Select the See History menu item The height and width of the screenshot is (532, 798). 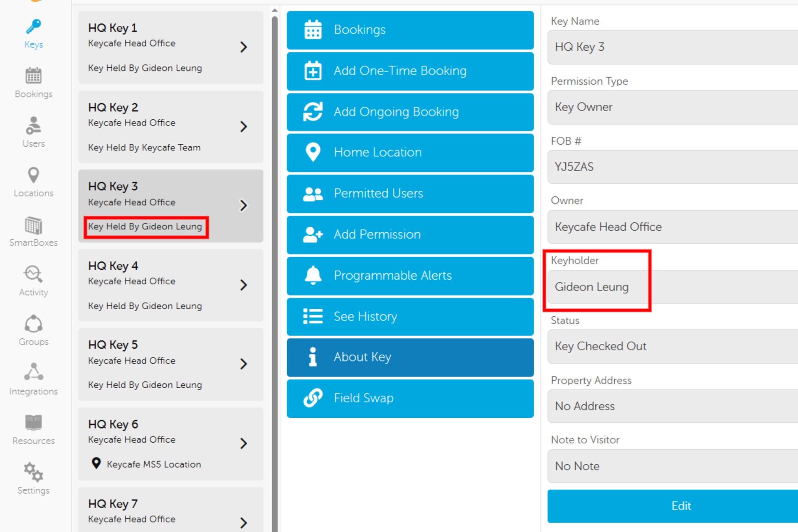pyautogui.click(x=410, y=317)
